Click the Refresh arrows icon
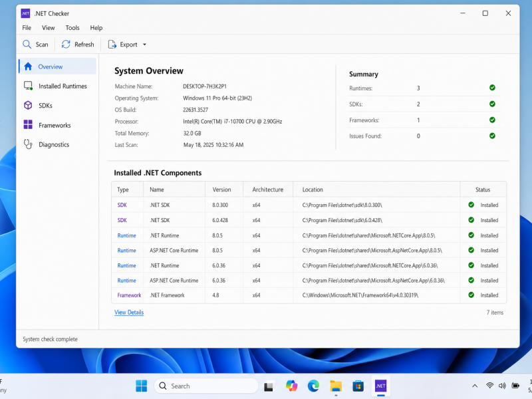This screenshot has height=399, width=532. click(x=66, y=45)
